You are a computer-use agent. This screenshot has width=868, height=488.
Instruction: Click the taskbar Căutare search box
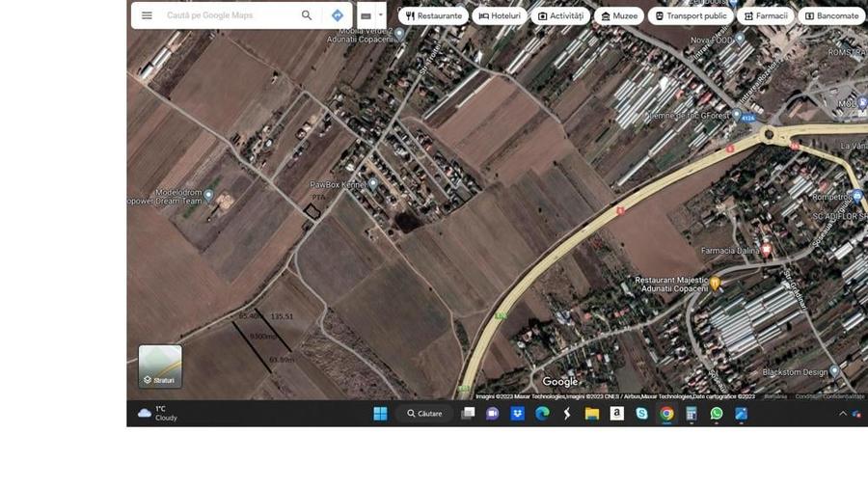(424, 414)
